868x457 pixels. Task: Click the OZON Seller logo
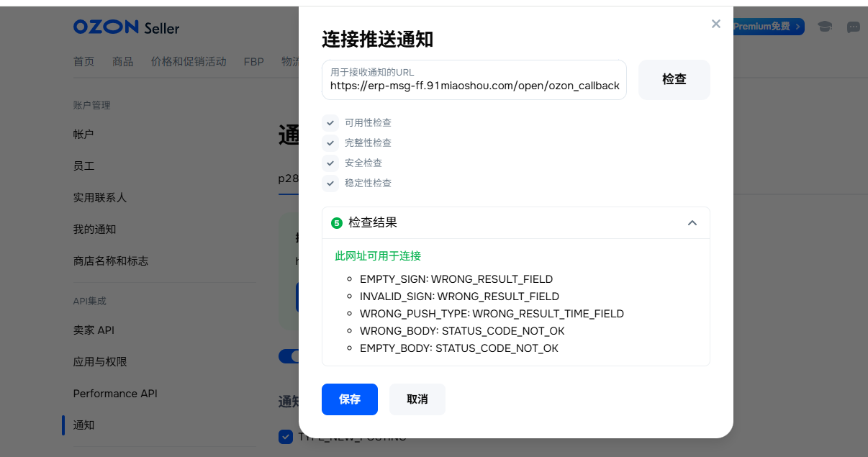pos(126,27)
